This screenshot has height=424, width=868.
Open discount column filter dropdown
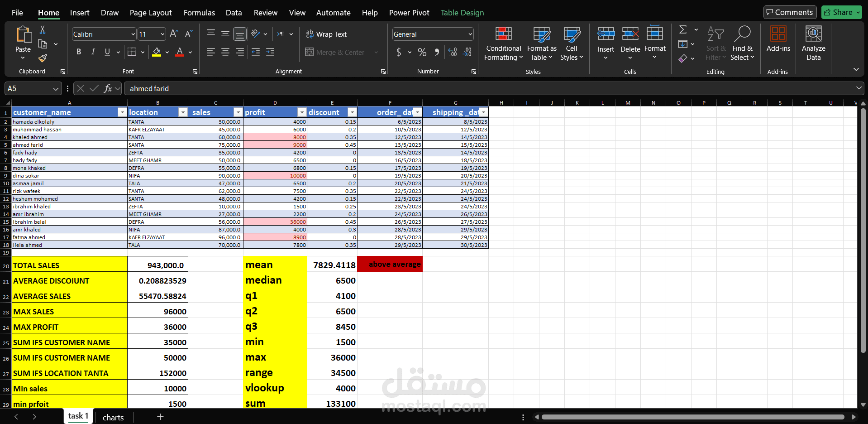tap(352, 112)
